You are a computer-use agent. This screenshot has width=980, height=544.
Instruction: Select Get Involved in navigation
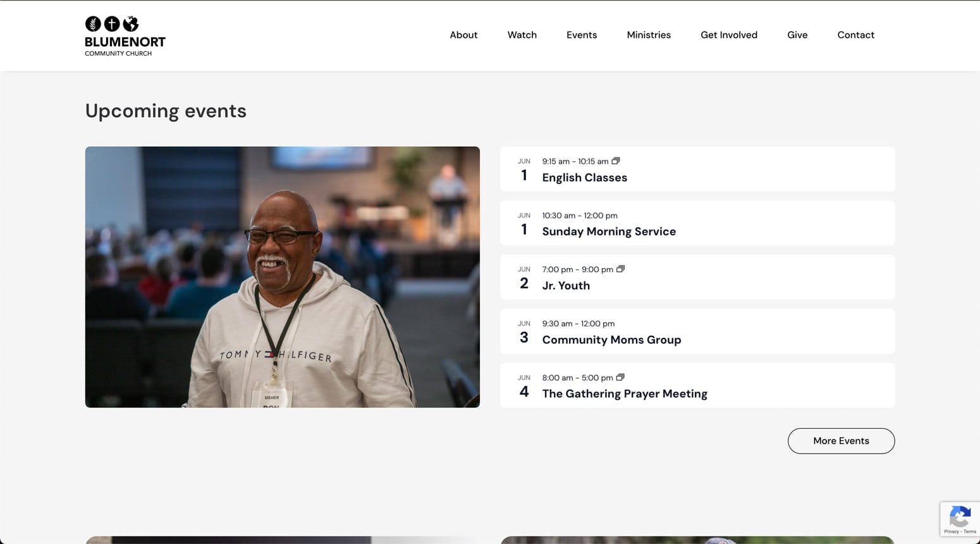(729, 35)
